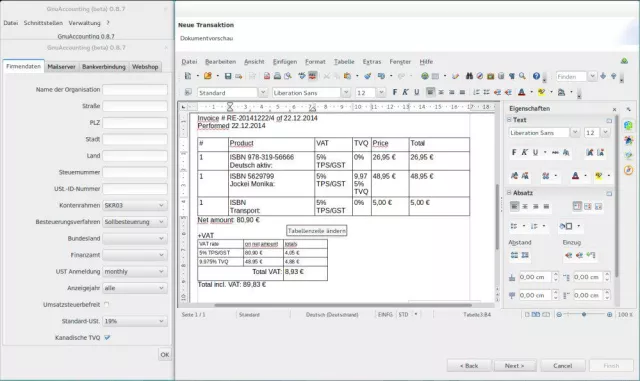Open the Navigator compass icon in toolbar
The image size is (640, 381).
480,76
